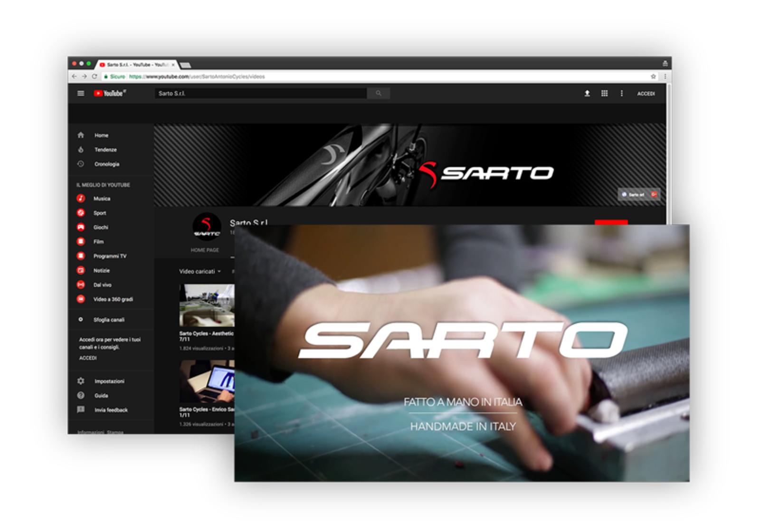Click the Sarto srl link on banner
This screenshot has width=760, height=532.
pos(633,194)
